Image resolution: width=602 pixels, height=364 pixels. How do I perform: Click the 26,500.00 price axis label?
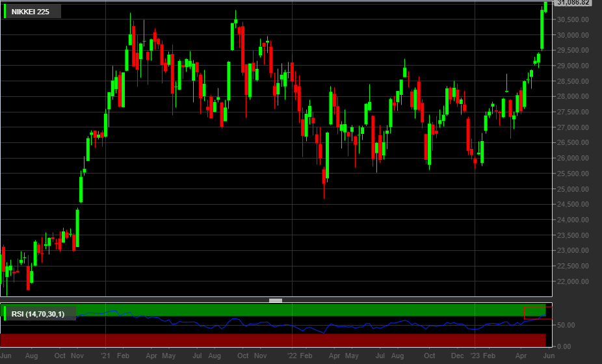click(573, 142)
